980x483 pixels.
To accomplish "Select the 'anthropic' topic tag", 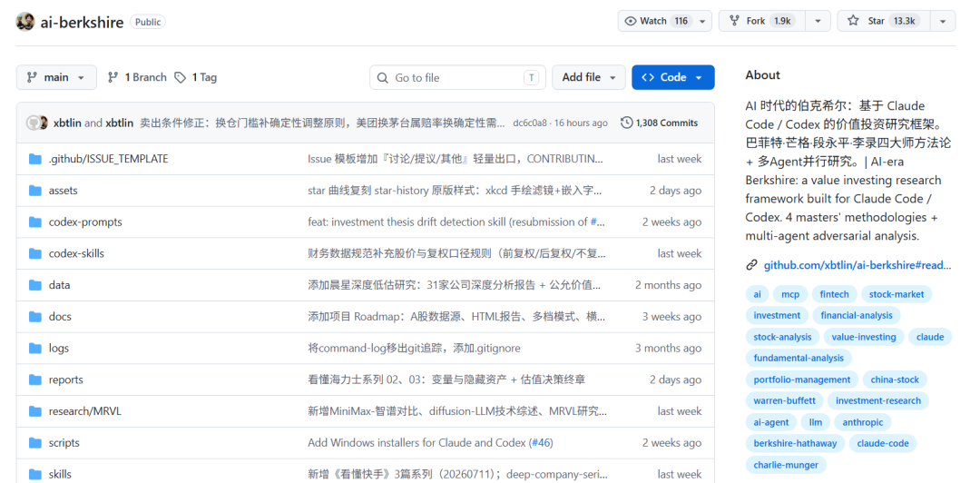I will 863,422.
